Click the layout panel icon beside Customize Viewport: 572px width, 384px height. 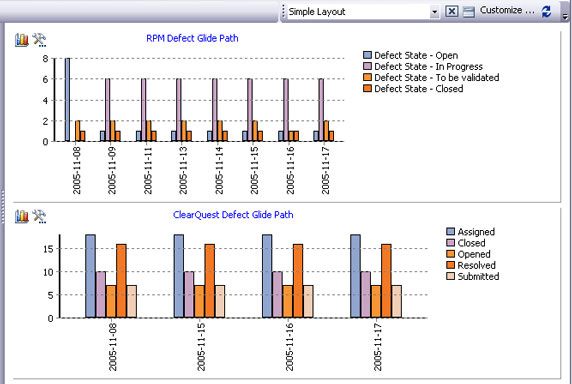tap(469, 12)
